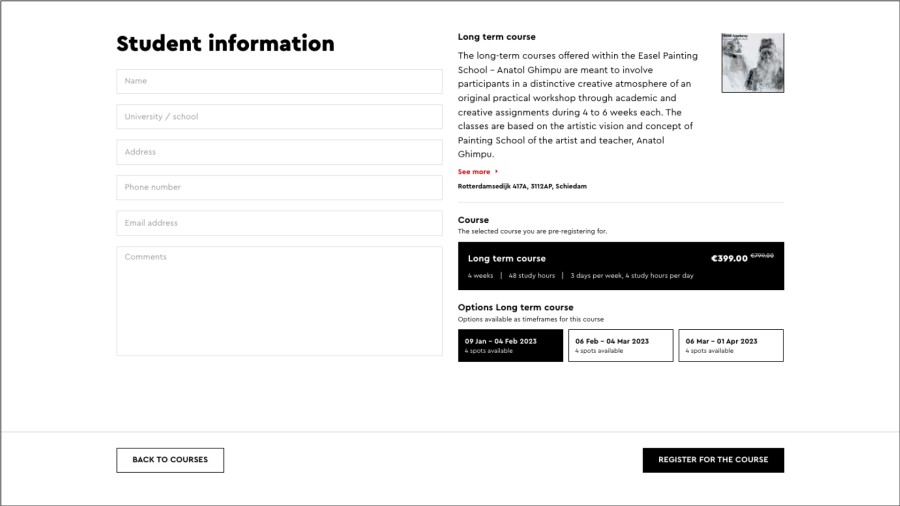
Task: Click the Long term course heading above description
Action: pos(496,37)
